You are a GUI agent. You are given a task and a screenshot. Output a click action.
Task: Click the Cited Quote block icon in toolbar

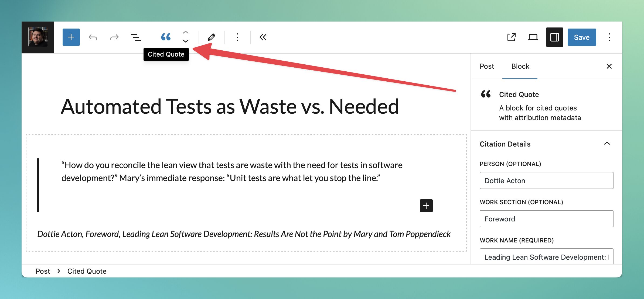coord(166,37)
